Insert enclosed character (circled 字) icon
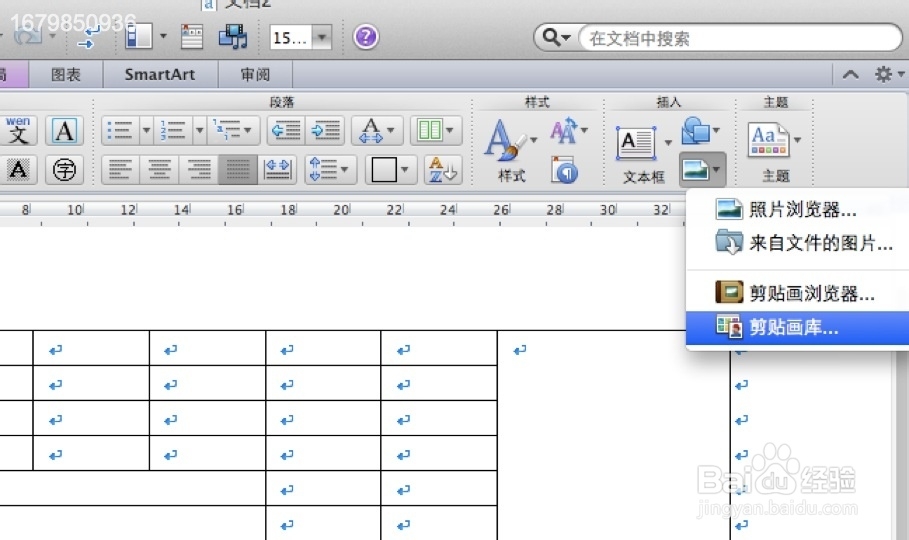This screenshot has width=909, height=540. 64,170
